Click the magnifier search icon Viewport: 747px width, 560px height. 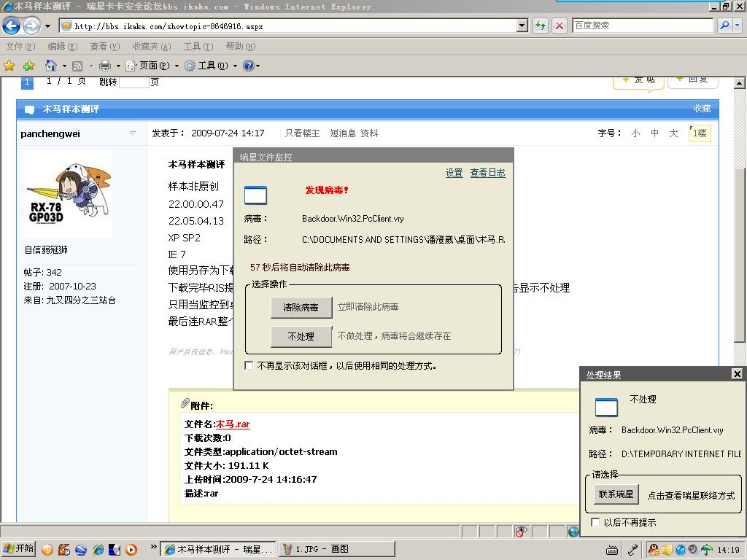click(724, 26)
